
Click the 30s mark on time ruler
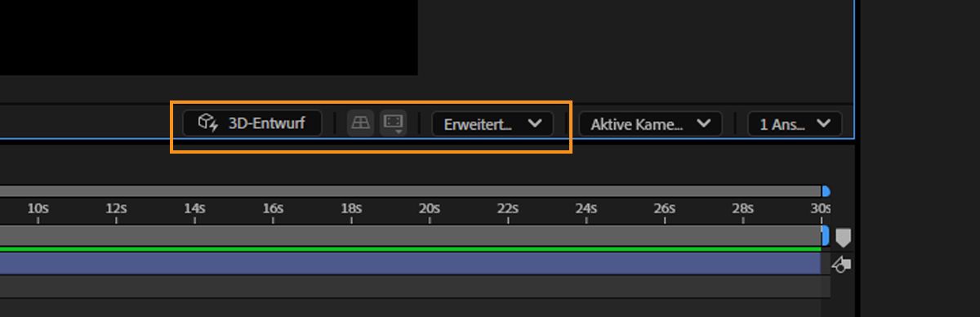[x=820, y=209]
